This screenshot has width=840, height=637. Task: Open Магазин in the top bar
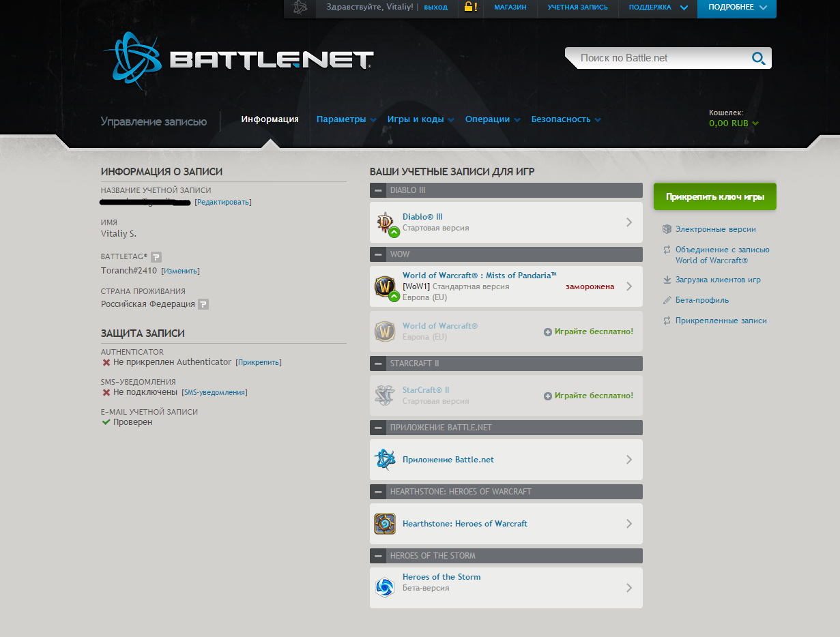(510, 8)
